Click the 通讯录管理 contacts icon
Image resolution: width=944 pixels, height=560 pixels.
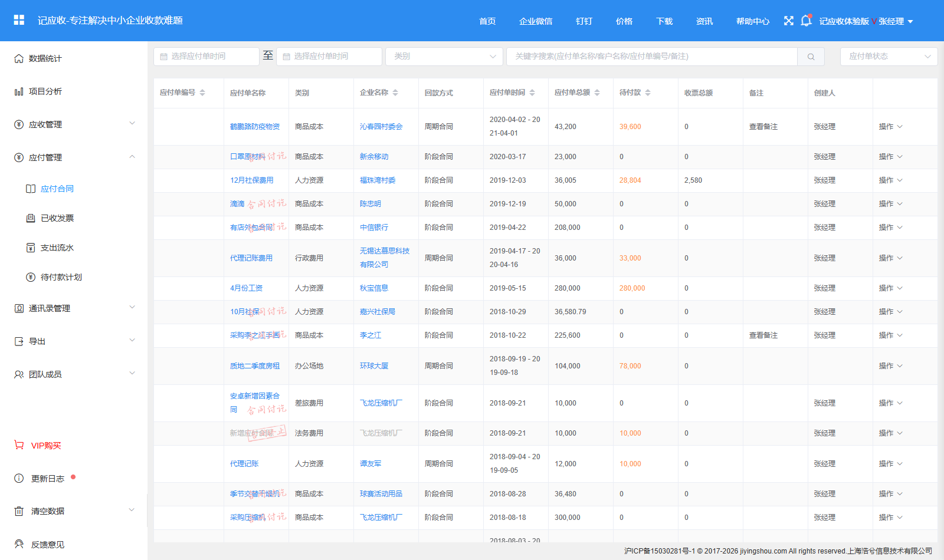click(x=19, y=308)
